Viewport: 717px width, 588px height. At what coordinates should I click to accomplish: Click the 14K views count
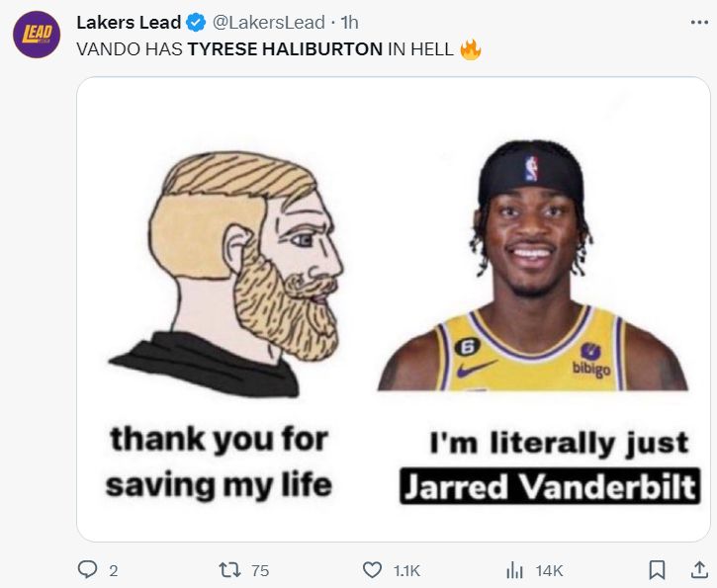[549, 570]
